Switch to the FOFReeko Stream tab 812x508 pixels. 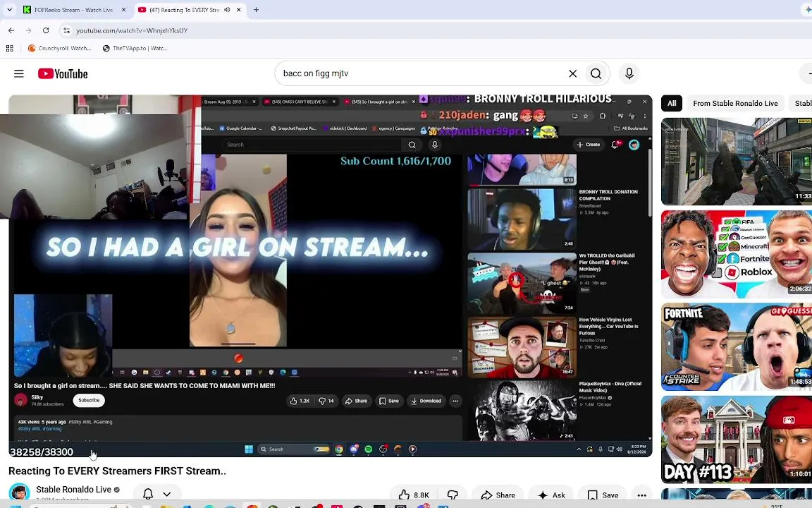(x=73, y=10)
